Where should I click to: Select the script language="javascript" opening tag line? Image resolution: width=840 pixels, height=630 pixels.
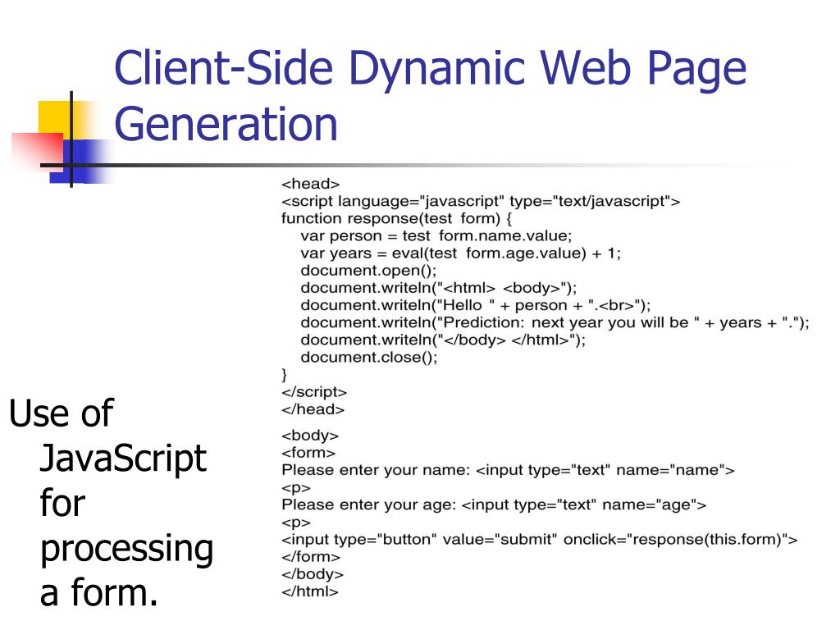coord(481,202)
